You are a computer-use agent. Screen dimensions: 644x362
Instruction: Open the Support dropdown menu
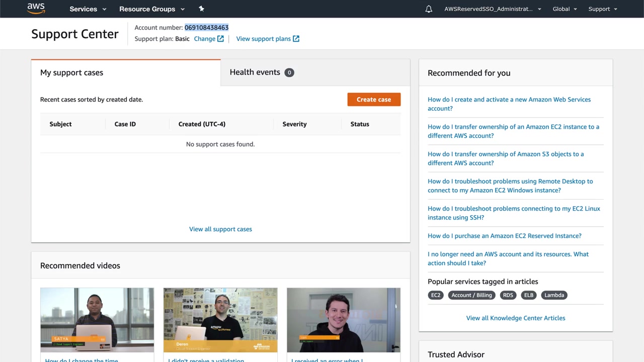[603, 9]
